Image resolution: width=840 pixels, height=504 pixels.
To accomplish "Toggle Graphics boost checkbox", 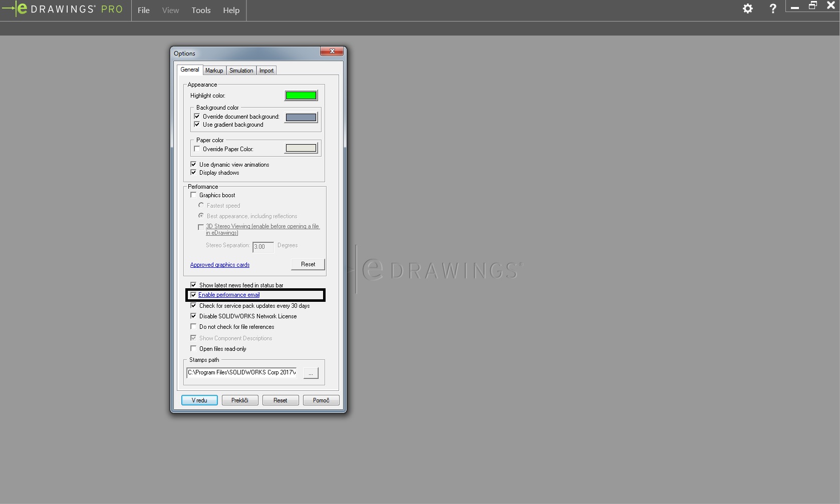I will click(x=194, y=195).
